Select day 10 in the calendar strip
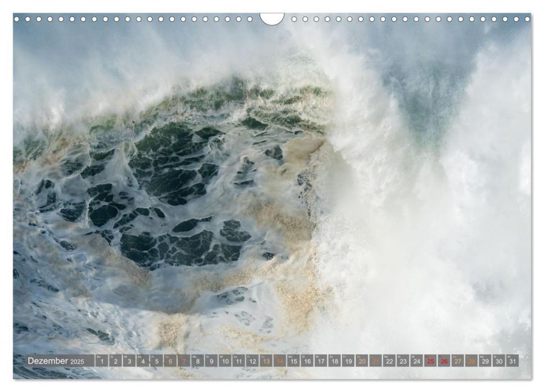The height and width of the screenshot is (392, 544). (x=225, y=361)
